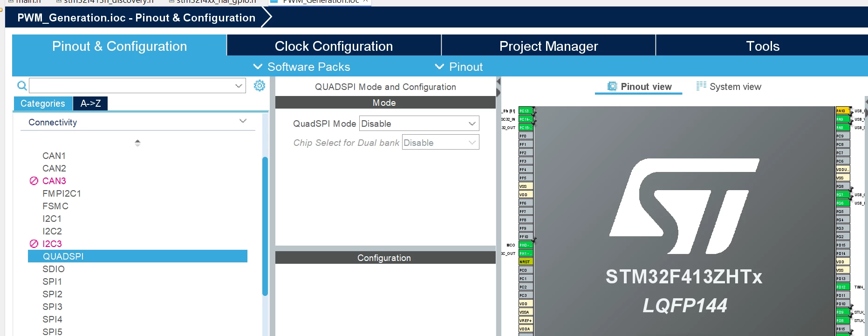868x336 pixels.
Task: Select pin PF5 on the chip
Action: tap(526, 178)
